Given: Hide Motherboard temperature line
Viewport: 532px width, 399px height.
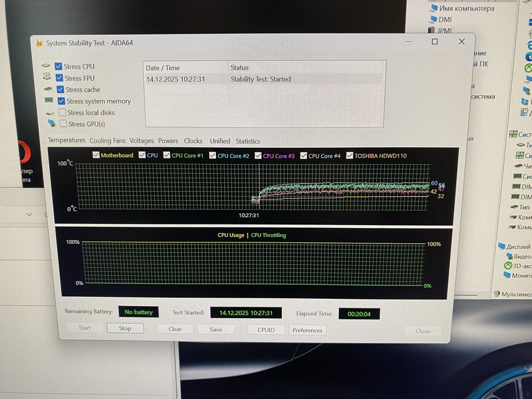Looking at the screenshot, I should coord(96,154).
